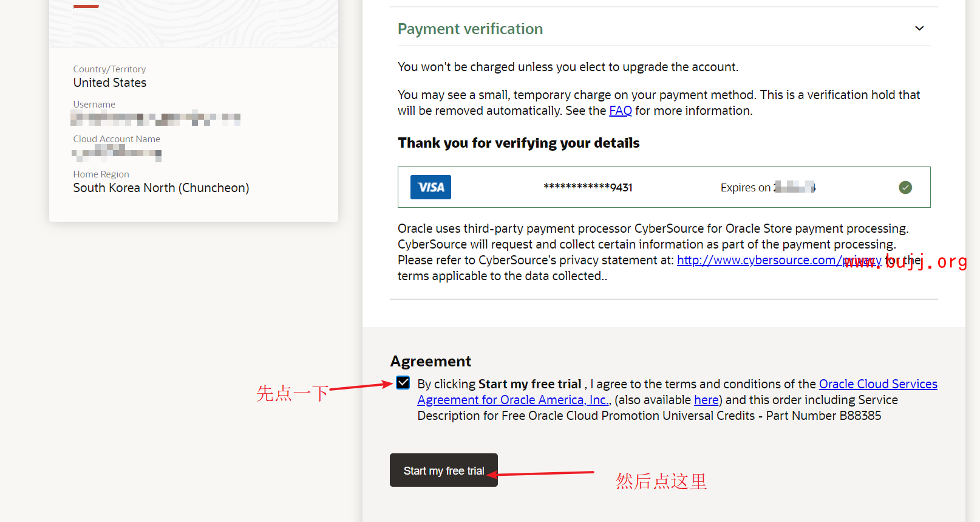
Task: Click the red accent bar on the account card
Action: 86,6
